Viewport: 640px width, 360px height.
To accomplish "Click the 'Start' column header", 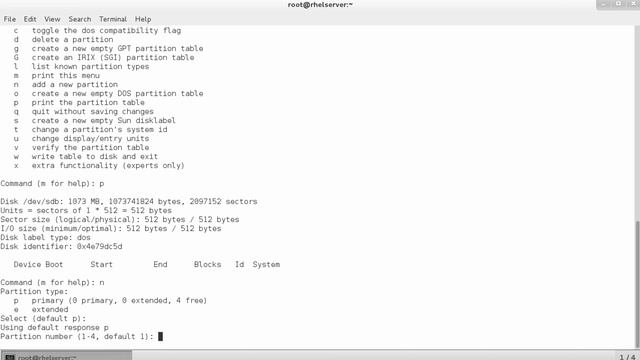I will 101,264.
